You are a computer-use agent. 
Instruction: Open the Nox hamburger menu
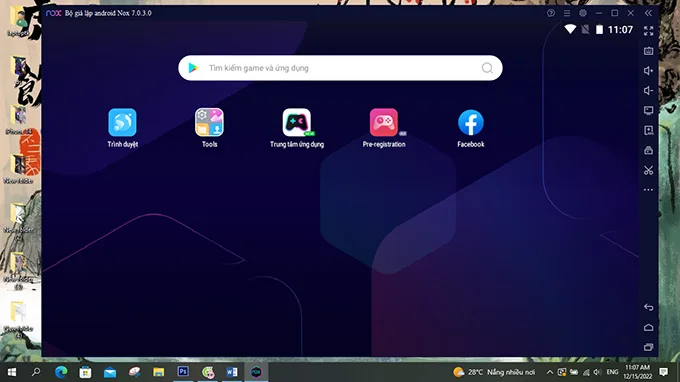point(567,13)
